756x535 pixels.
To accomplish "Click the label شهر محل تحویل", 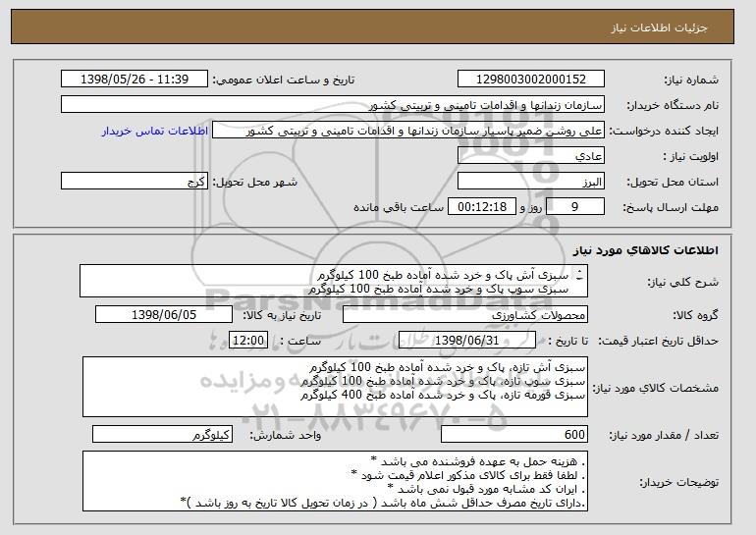I will tap(255, 182).
